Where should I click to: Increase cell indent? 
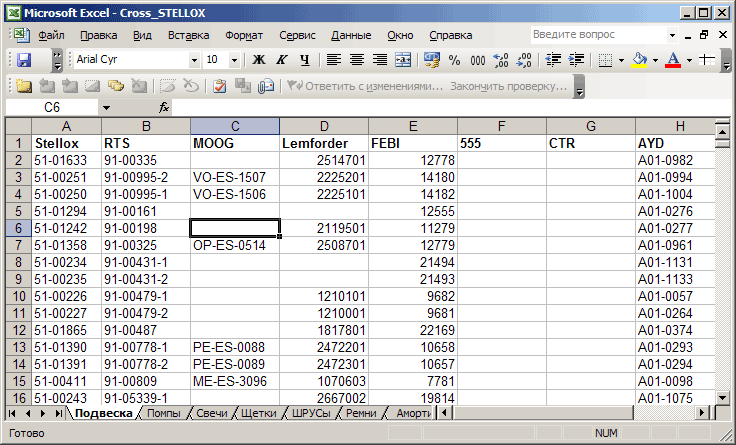tap(576, 60)
